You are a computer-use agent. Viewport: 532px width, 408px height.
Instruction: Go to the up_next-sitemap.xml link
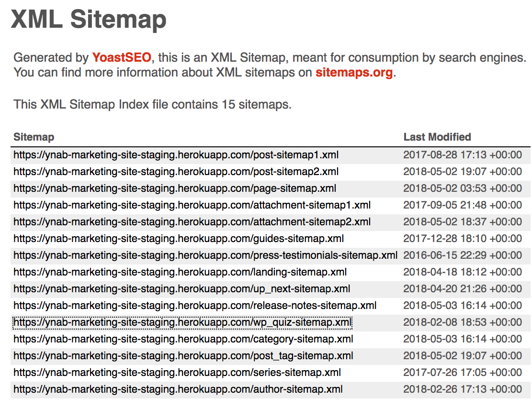pos(181,289)
